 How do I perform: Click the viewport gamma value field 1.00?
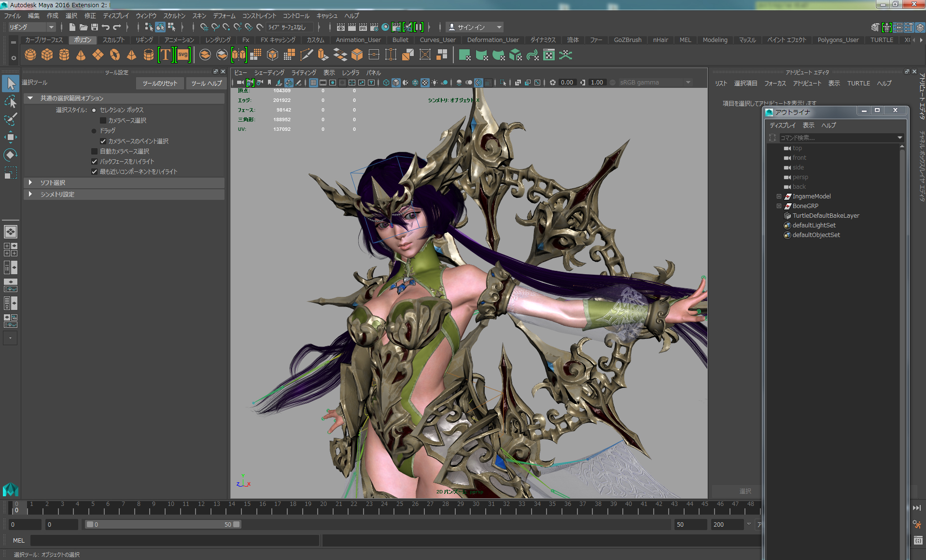point(597,83)
